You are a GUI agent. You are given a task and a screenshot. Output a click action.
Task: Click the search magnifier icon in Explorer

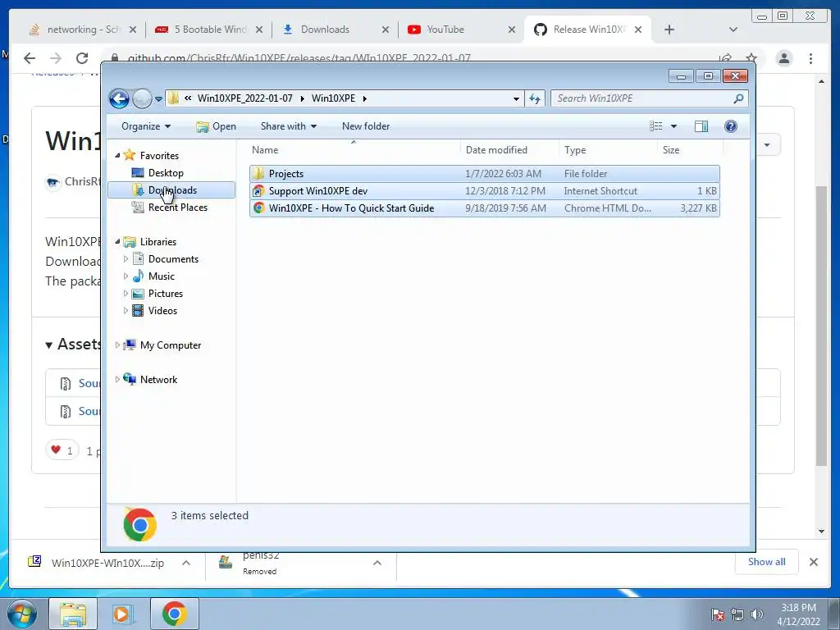coord(739,98)
